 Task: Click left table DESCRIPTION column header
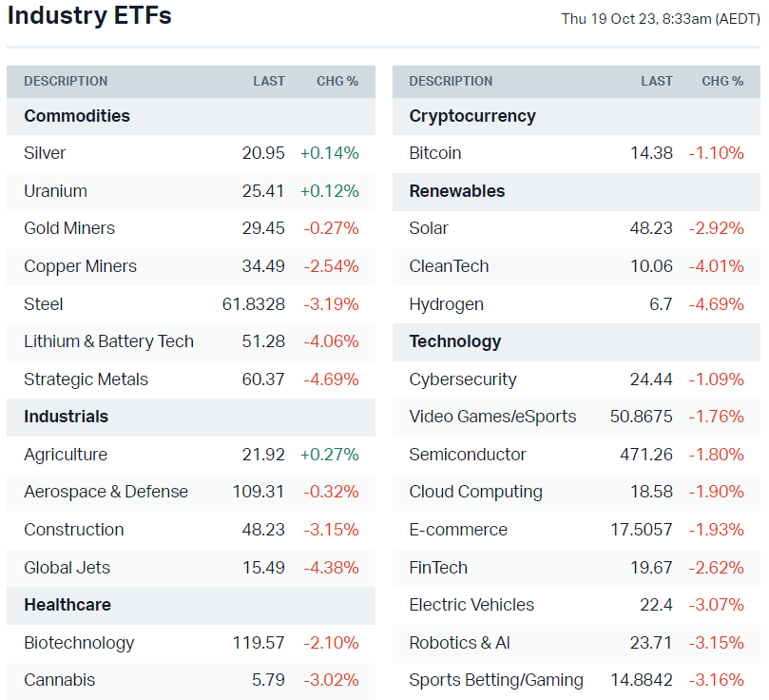(66, 82)
